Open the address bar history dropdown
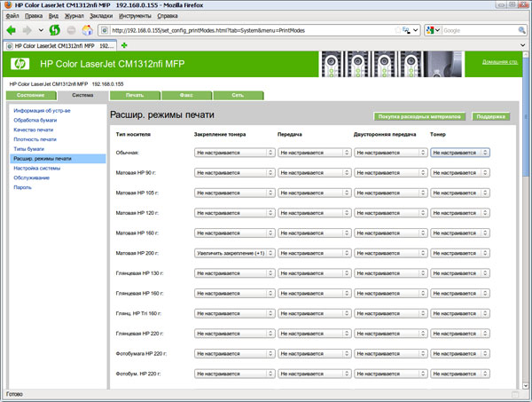 tap(416, 30)
